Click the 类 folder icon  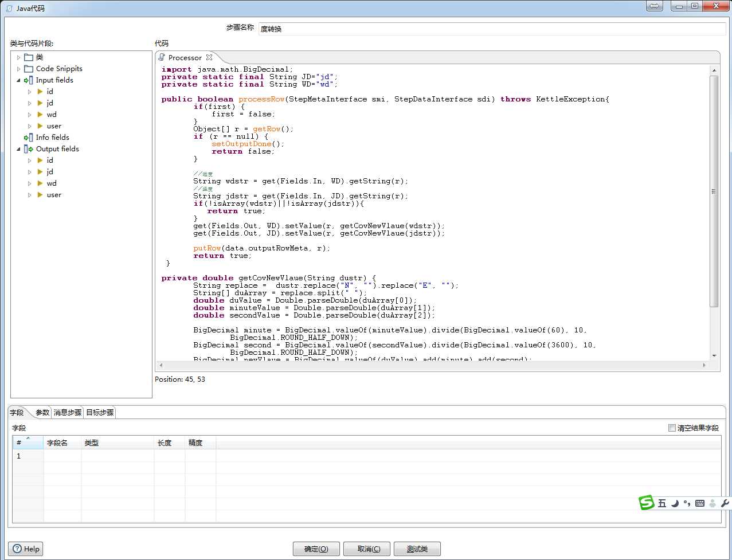click(x=29, y=57)
